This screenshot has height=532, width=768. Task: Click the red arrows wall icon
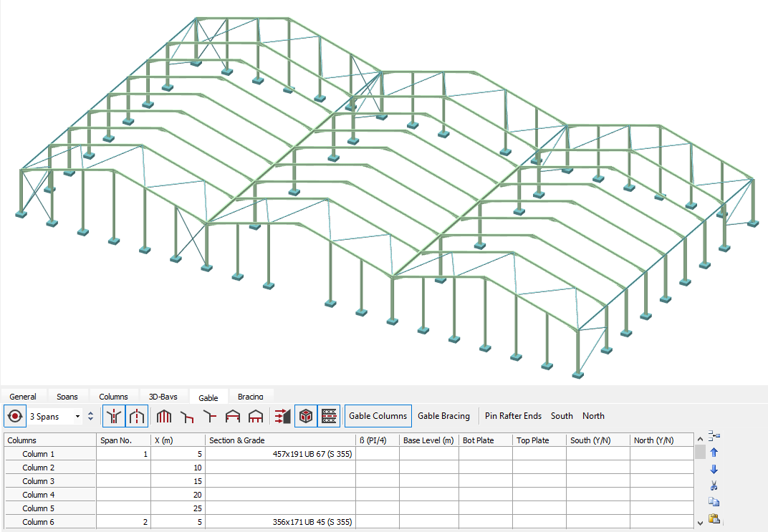coord(282,416)
